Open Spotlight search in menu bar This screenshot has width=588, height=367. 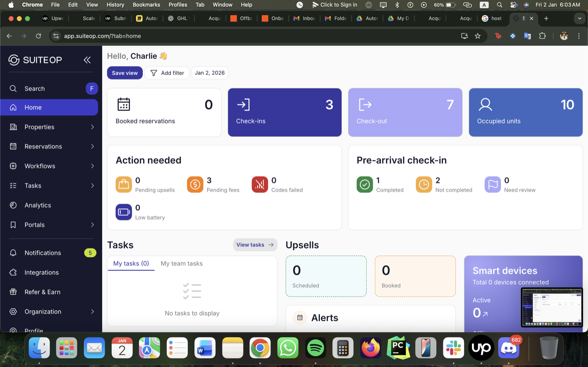click(499, 5)
